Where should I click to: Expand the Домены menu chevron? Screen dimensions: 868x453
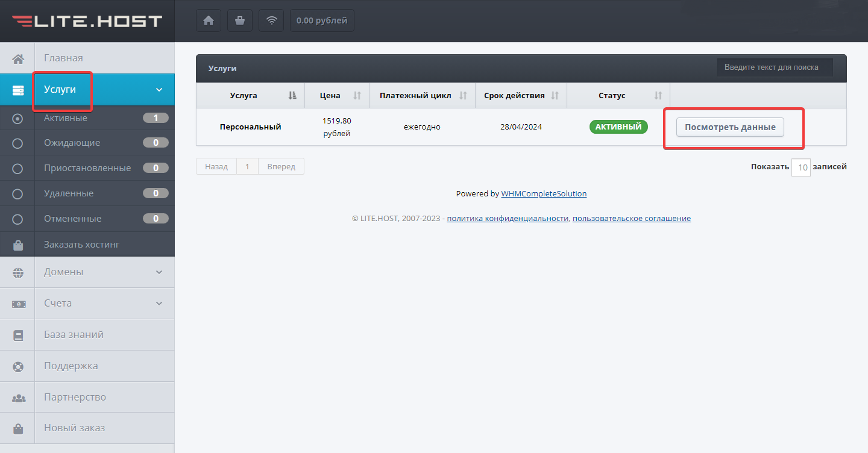pos(159,272)
